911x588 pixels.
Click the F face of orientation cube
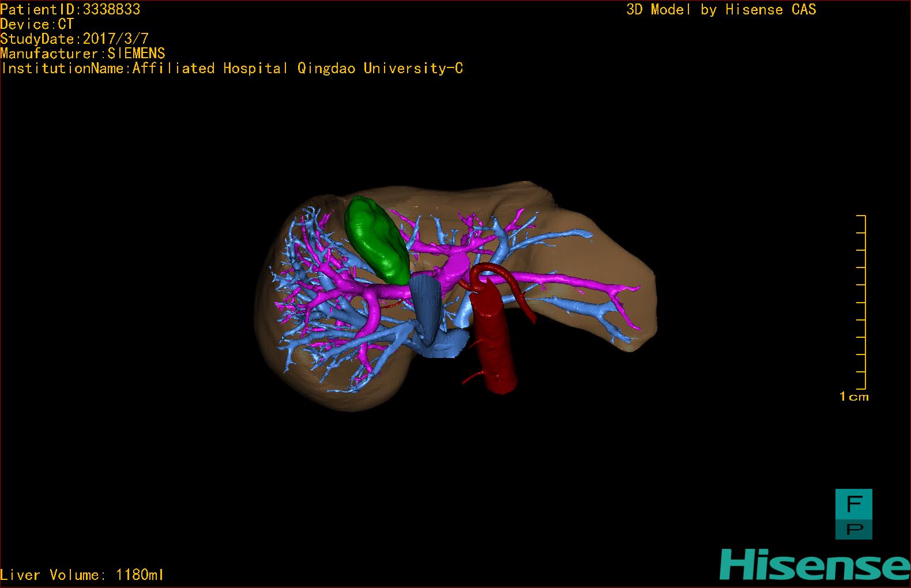854,504
